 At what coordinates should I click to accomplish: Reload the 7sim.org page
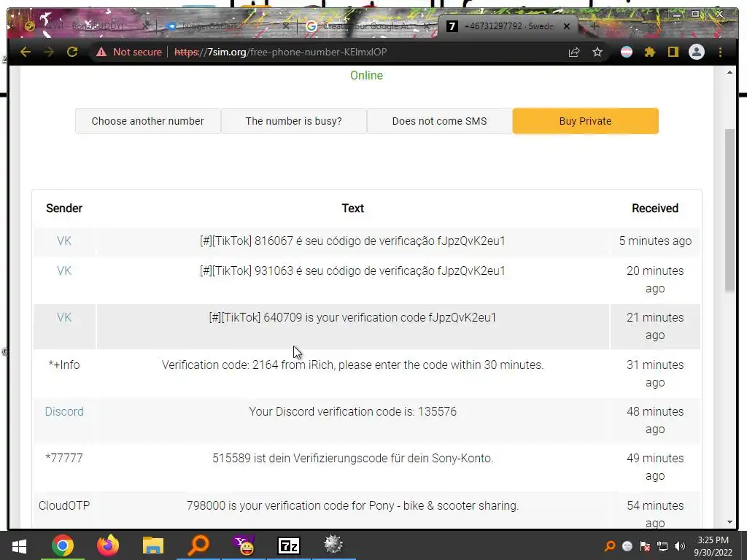[x=72, y=52]
